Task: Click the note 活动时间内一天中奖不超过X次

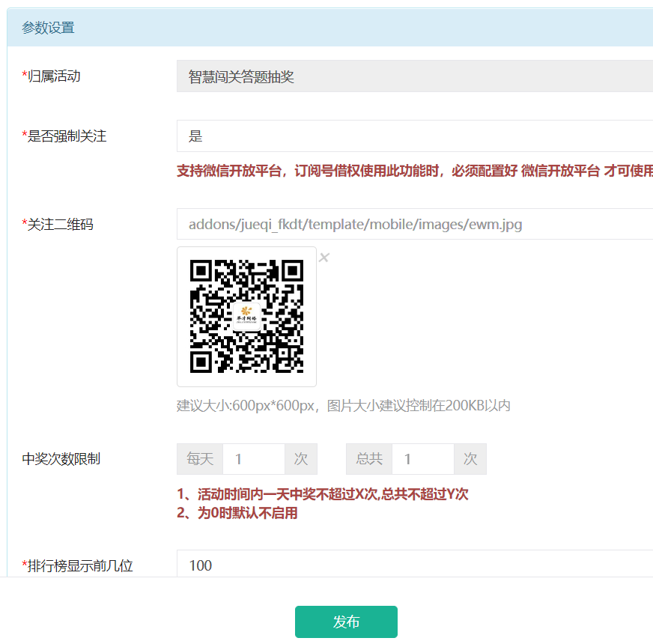Action: pos(322,494)
